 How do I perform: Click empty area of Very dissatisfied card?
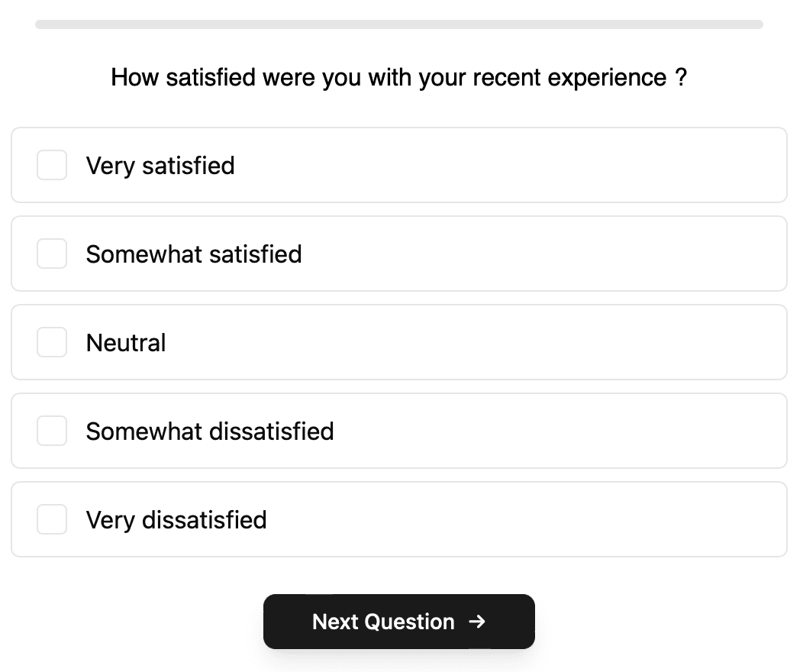527,519
